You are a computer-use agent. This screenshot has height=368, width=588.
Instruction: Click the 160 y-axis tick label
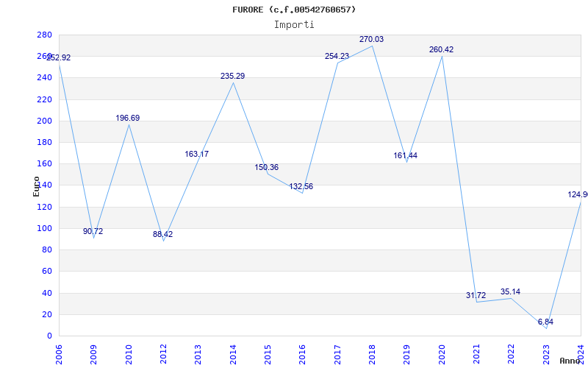(x=44, y=163)
